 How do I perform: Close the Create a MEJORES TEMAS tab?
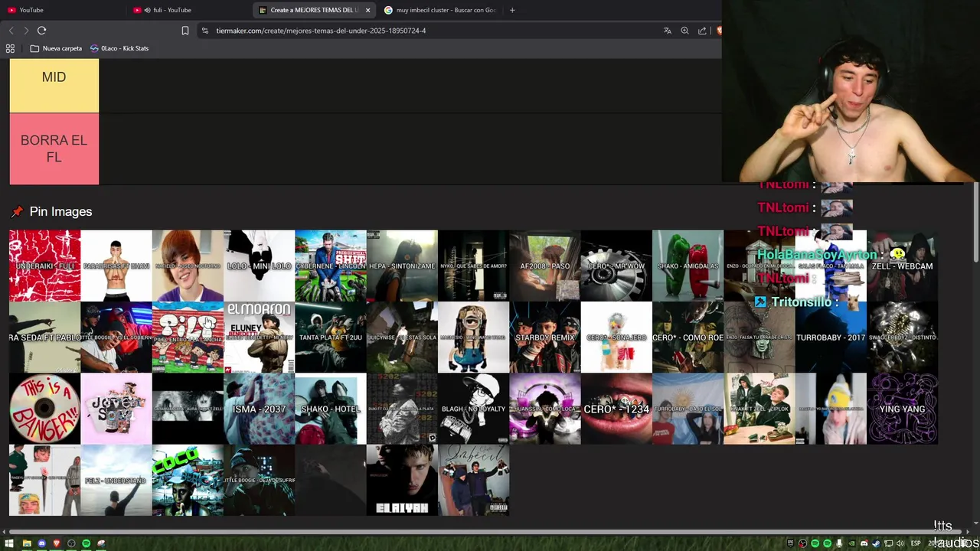pos(367,10)
